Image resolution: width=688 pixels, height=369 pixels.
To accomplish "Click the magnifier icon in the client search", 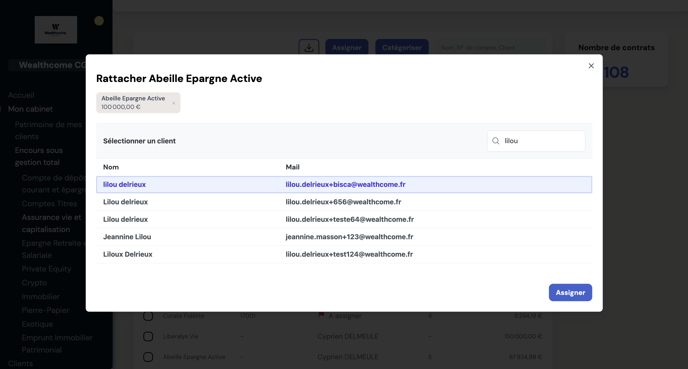I will tap(495, 141).
